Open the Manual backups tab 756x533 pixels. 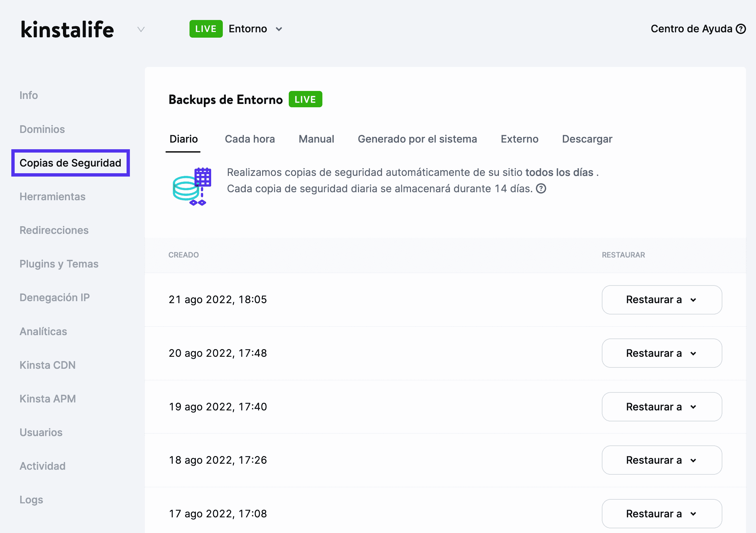tap(316, 139)
